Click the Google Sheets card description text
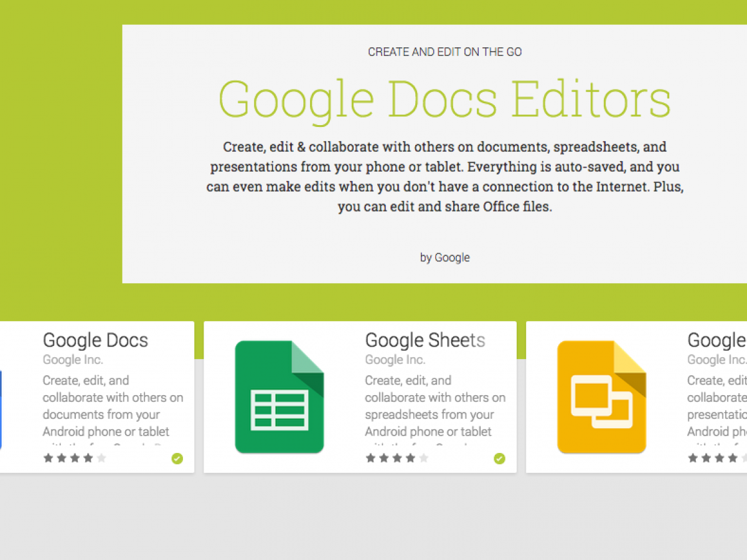Viewport: 747px width, 560px height. (435, 409)
